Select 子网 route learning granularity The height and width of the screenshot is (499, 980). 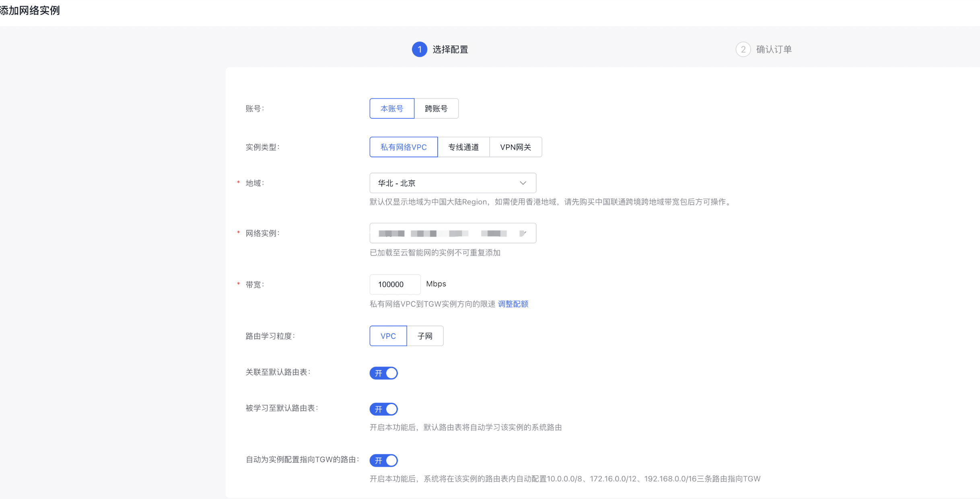point(425,336)
